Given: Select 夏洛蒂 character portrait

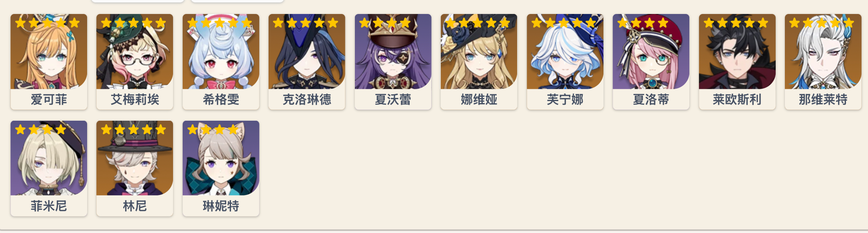Looking at the screenshot, I should point(651,52).
